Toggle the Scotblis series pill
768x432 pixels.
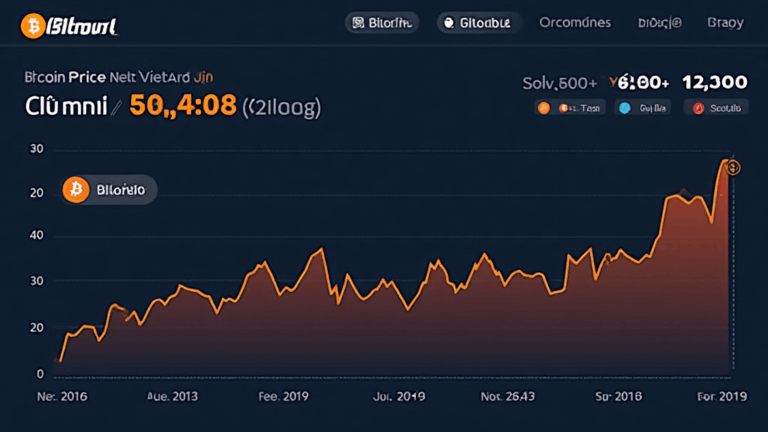pyautogui.click(x=716, y=108)
